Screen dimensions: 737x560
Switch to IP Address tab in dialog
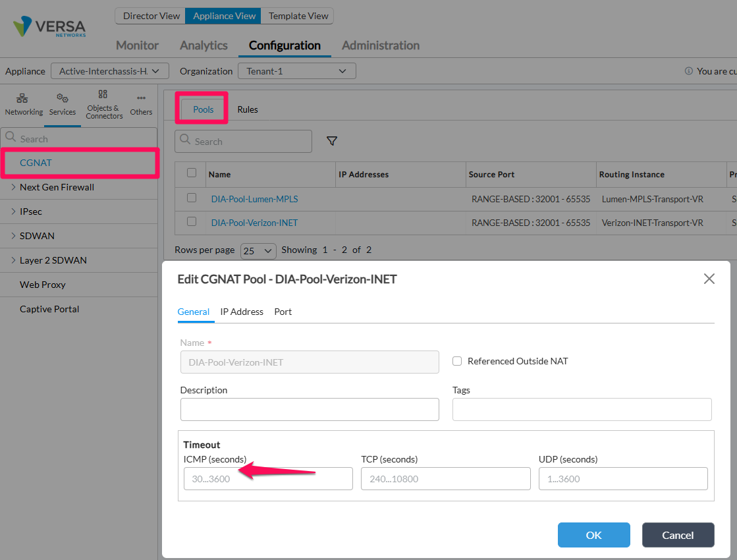point(242,312)
